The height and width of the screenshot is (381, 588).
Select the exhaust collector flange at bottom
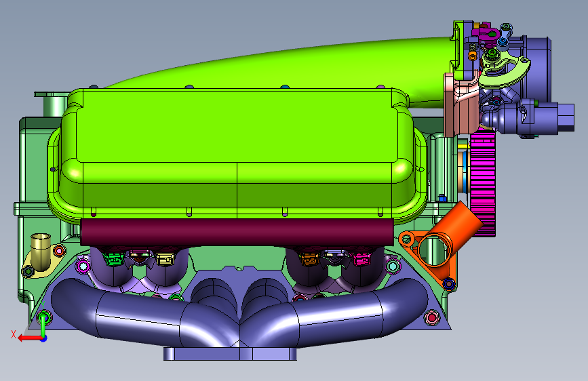230,354
